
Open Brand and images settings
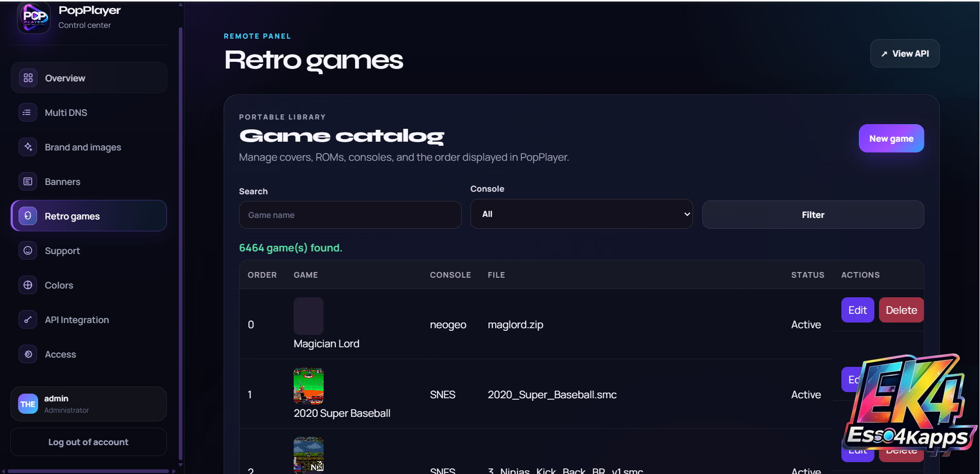click(89, 147)
